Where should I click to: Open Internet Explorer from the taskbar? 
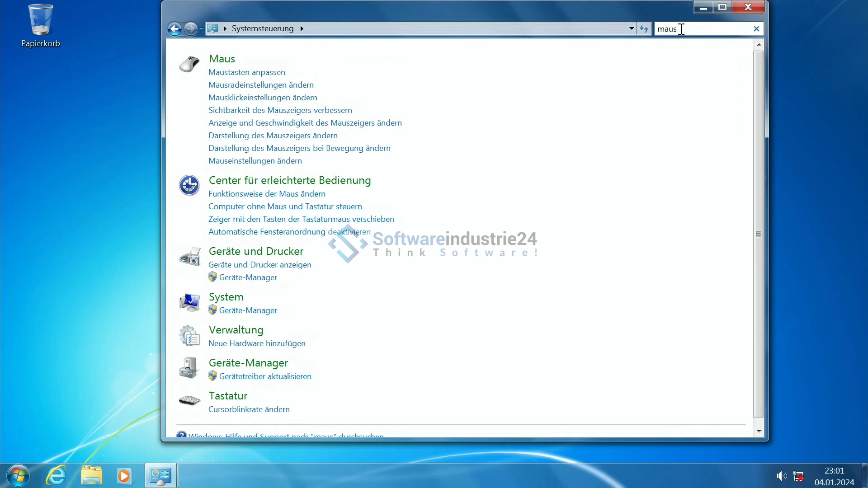(x=57, y=476)
